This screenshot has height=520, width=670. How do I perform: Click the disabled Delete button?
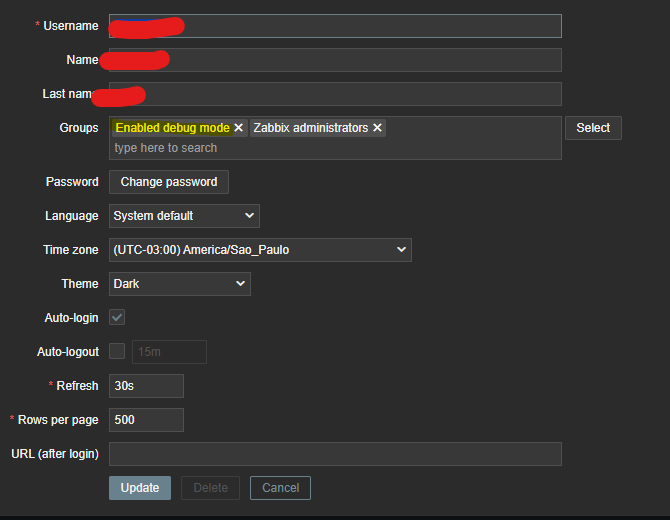210,488
